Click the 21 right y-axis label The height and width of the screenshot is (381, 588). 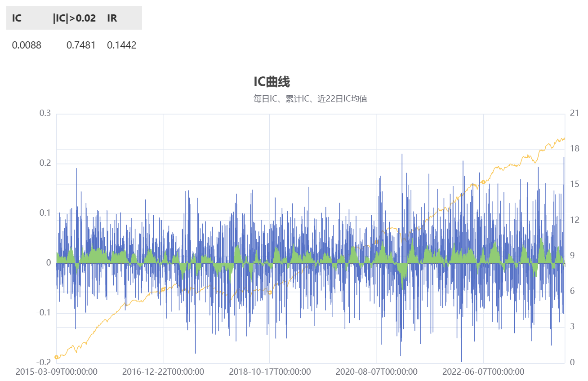click(x=574, y=113)
